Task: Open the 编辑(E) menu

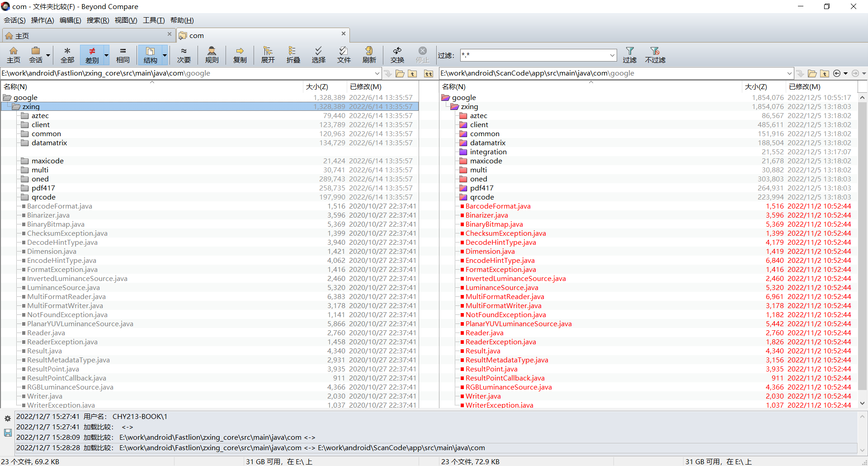Action: (70, 20)
